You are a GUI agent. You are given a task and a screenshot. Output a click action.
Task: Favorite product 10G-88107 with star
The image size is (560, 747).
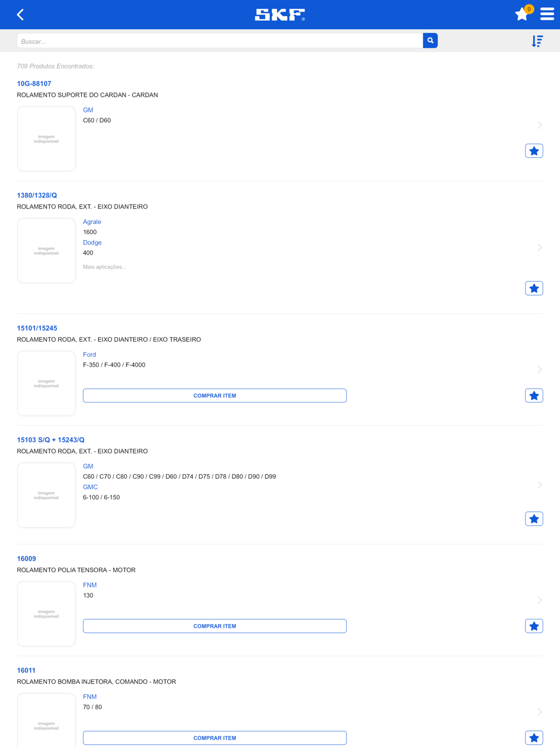point(534,151)
